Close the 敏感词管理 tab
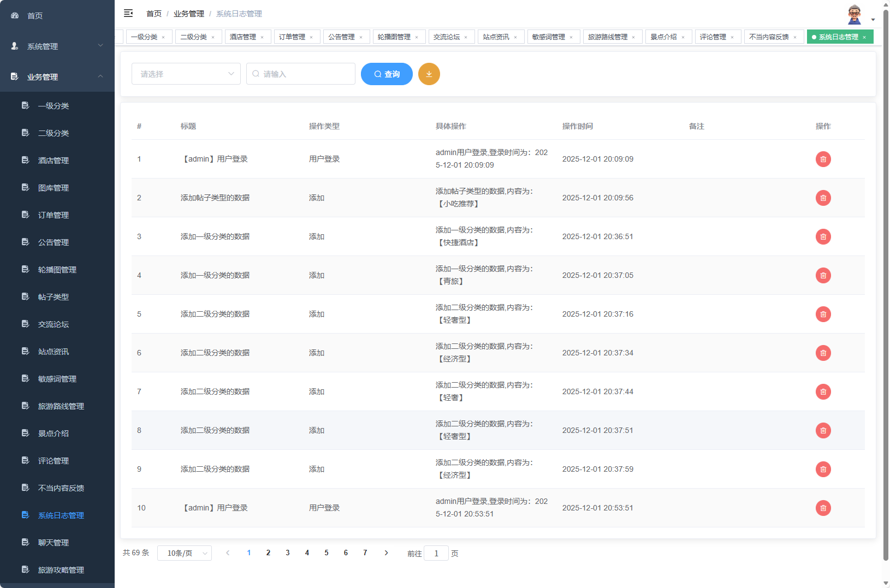Screen dimensions: 890x588 point(572,37)
